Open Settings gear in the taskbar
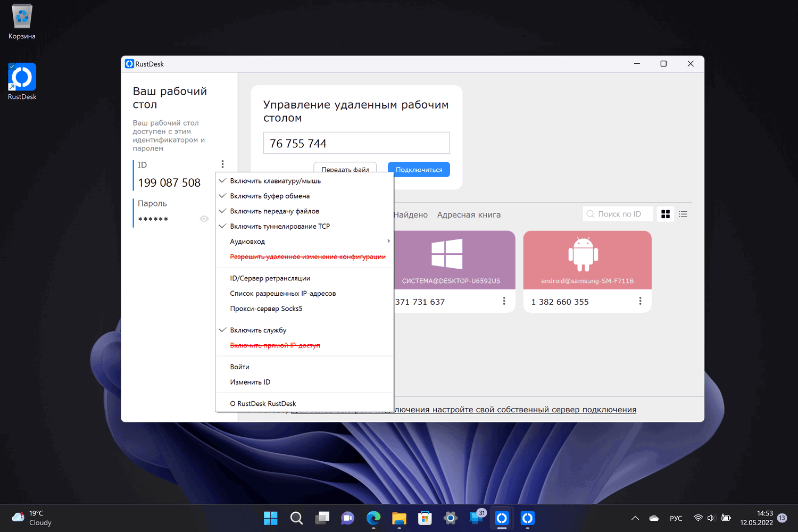 coord(451,518)
